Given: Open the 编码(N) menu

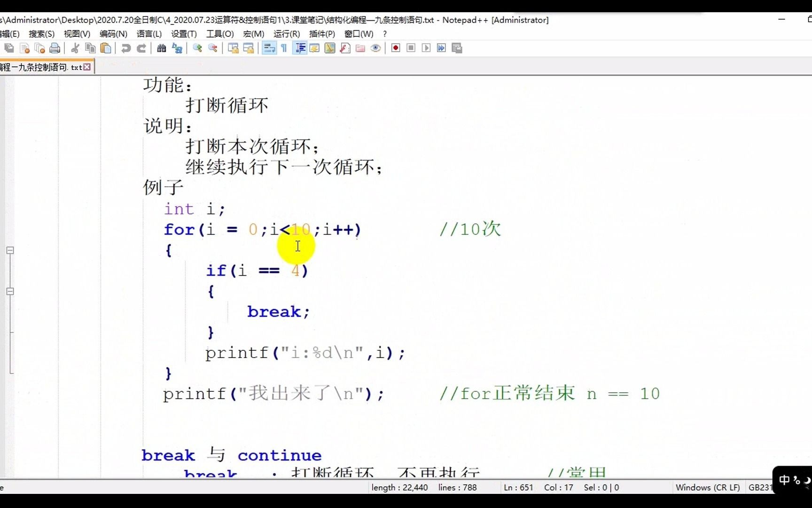Looking at the screenshot, I should (113, 34).
